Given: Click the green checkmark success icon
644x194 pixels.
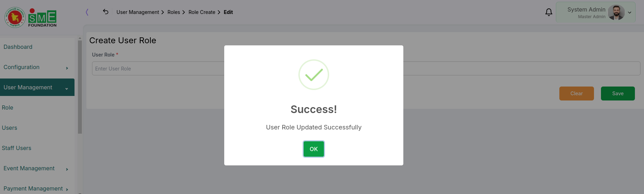Looking at the screenshot, I should (x=314, y=75).
